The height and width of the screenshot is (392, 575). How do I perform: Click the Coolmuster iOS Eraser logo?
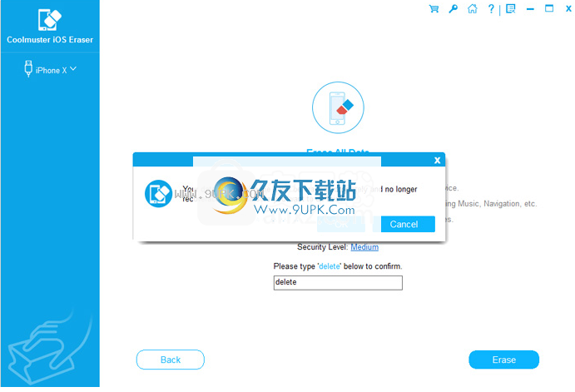50,20
